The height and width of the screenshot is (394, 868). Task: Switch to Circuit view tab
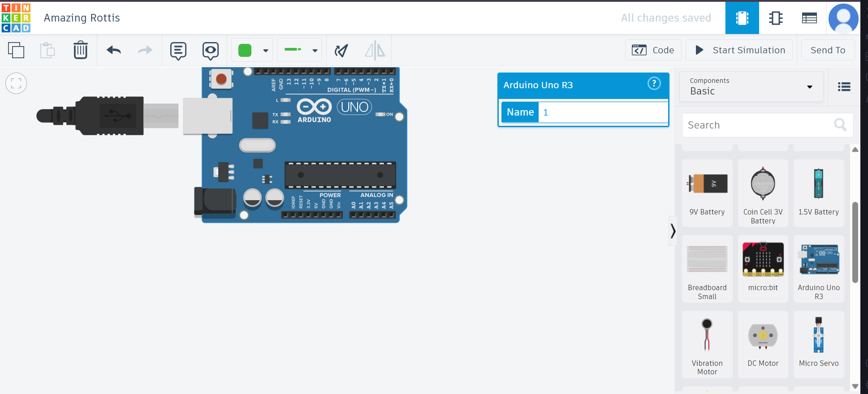(742, 18)
